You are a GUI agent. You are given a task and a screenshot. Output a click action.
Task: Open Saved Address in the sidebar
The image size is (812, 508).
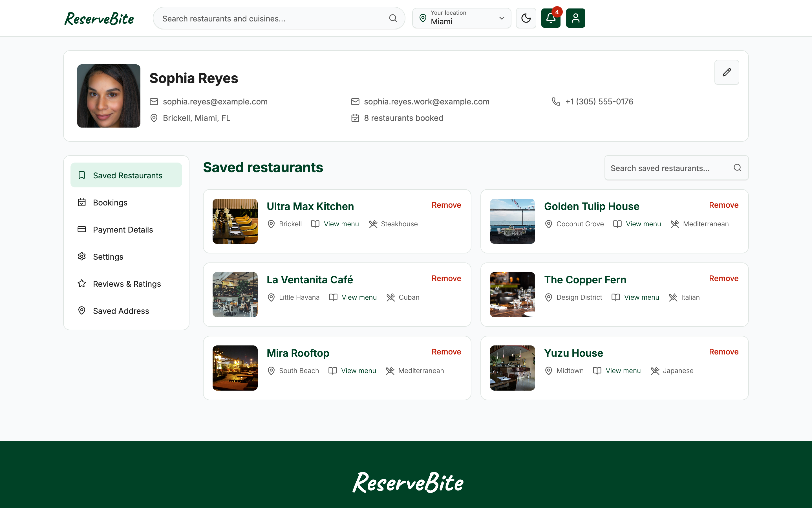tap(126, 311)
